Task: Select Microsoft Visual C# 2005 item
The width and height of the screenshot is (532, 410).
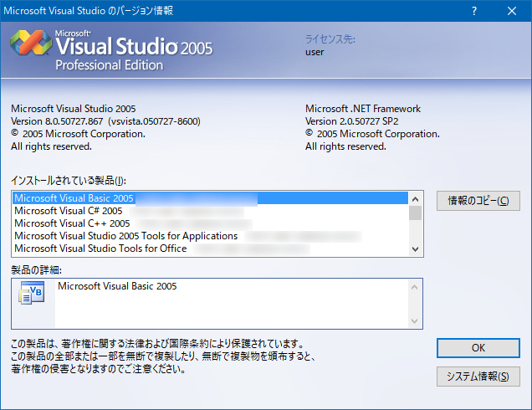Action: 210,211
